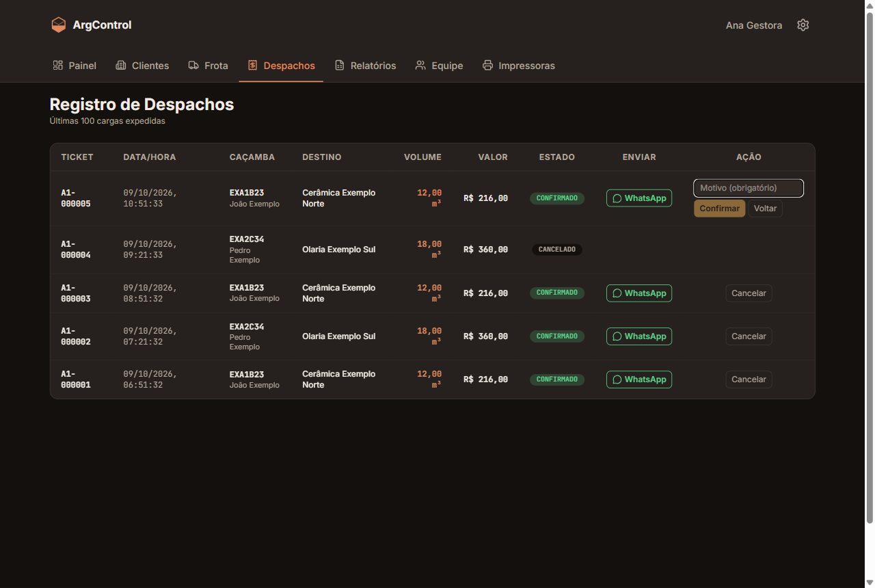Viewport: 875px width, 588px height.
Task: Click the Relatórios document icon
Action: coord(340,66)
